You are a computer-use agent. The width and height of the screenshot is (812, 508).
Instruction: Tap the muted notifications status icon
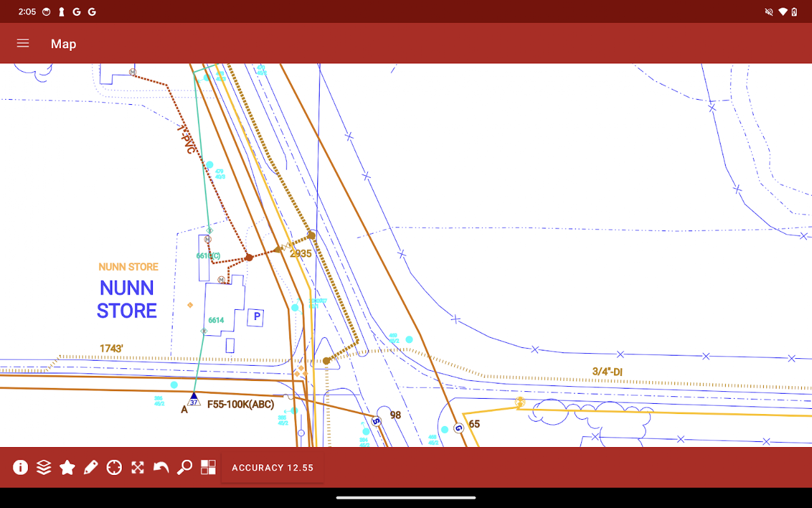click(x=769, y=11)
